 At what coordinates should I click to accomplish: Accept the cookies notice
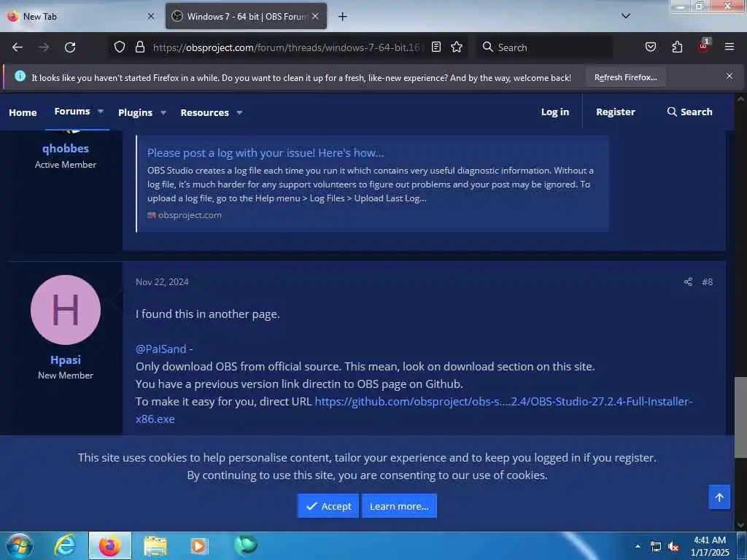click(x=328, y=506)
